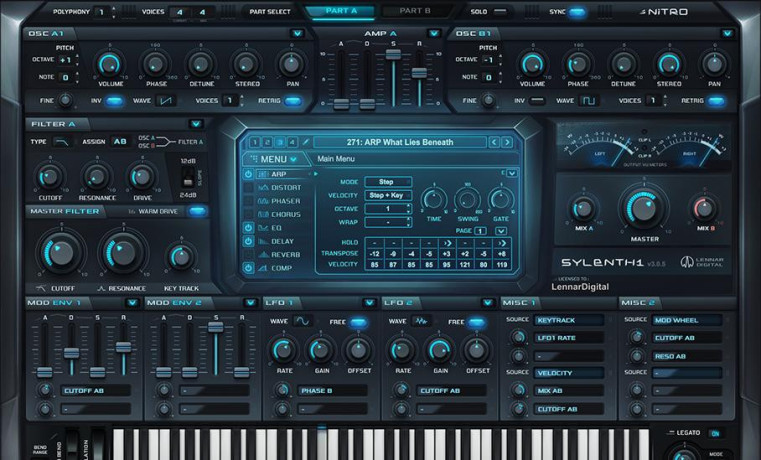Screen dimensions: 761x460
Task: Click the LFO 2 Gain knob
Action: point(439,350)
